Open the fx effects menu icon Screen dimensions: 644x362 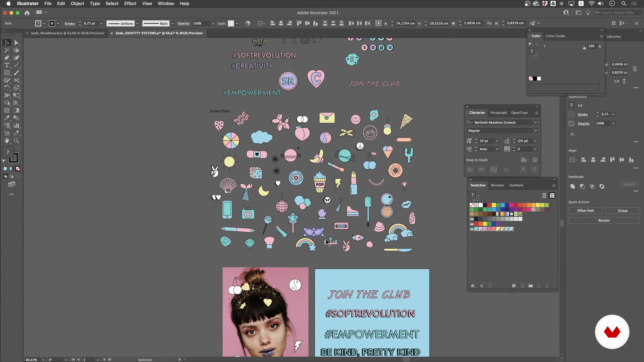tap(573, 134)
